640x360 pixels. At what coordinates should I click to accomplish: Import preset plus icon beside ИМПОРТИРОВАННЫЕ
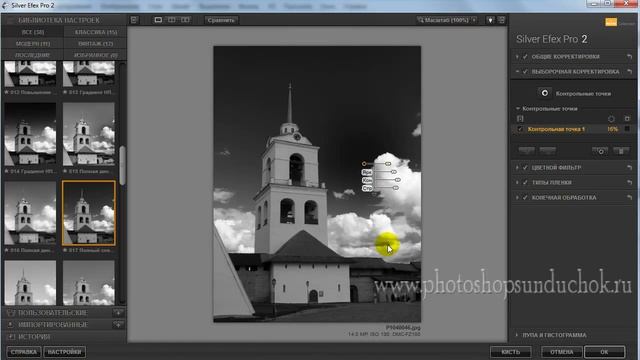click(118, 324)
